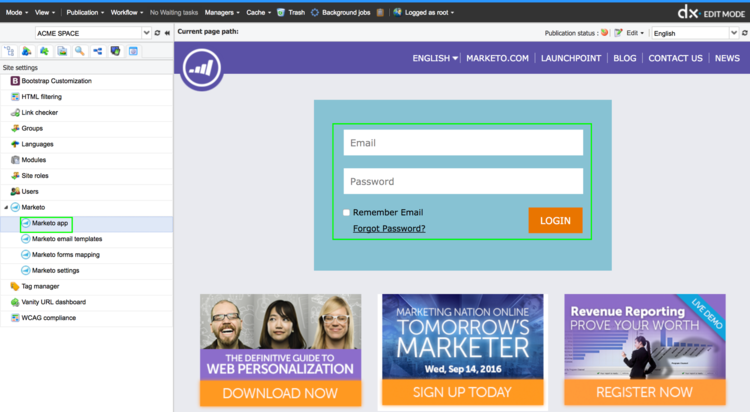Click the publication status indicator icon
Viewport: 750px width, 412px height.
pyautogui.click(x=605, y=33)
